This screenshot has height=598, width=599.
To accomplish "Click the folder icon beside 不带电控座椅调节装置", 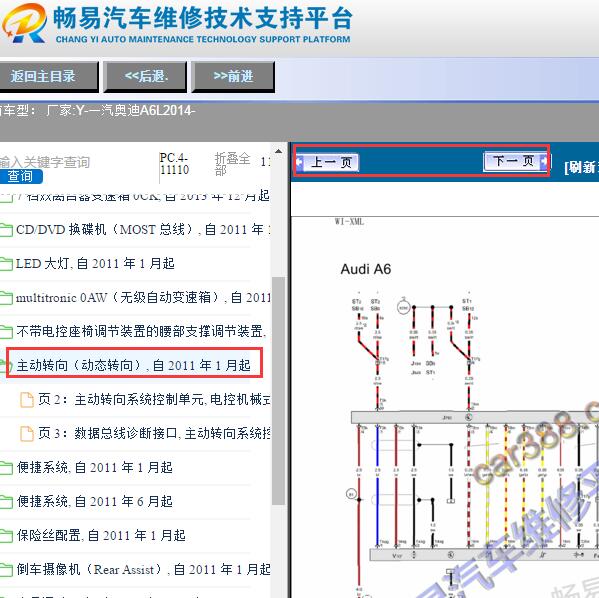I will (x=6, y=332).
